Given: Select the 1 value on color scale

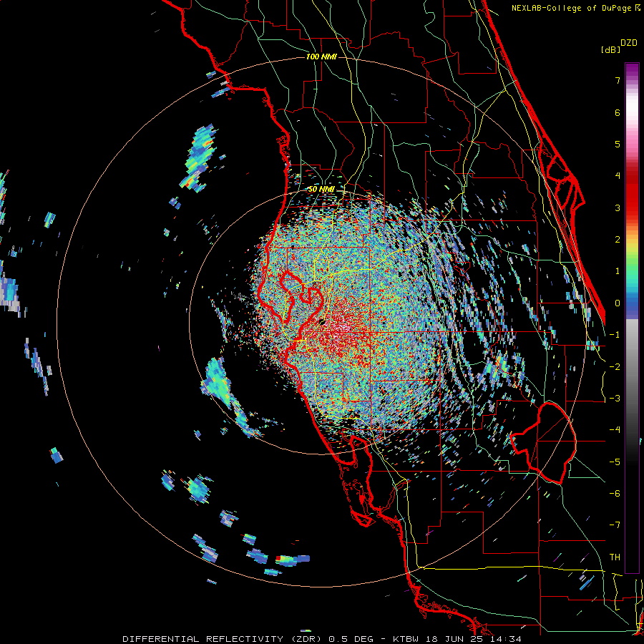Looking at the screenshot, I should click(618, 271).
